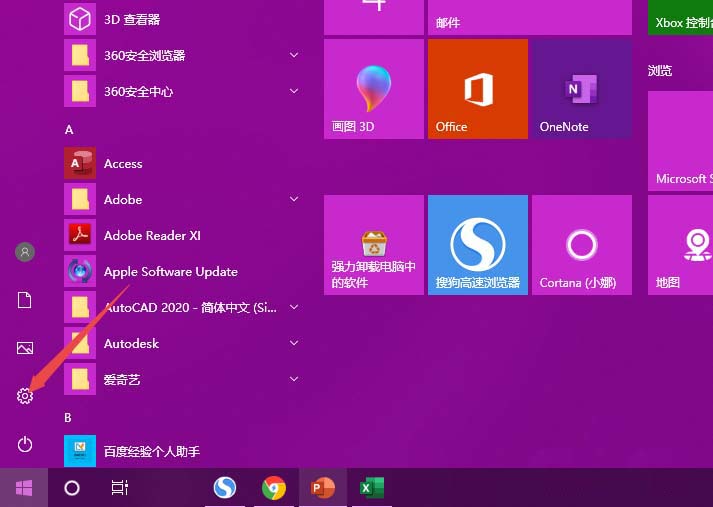Open the Office tile
This screenshot has height=507, width=713.
[477, 89]
